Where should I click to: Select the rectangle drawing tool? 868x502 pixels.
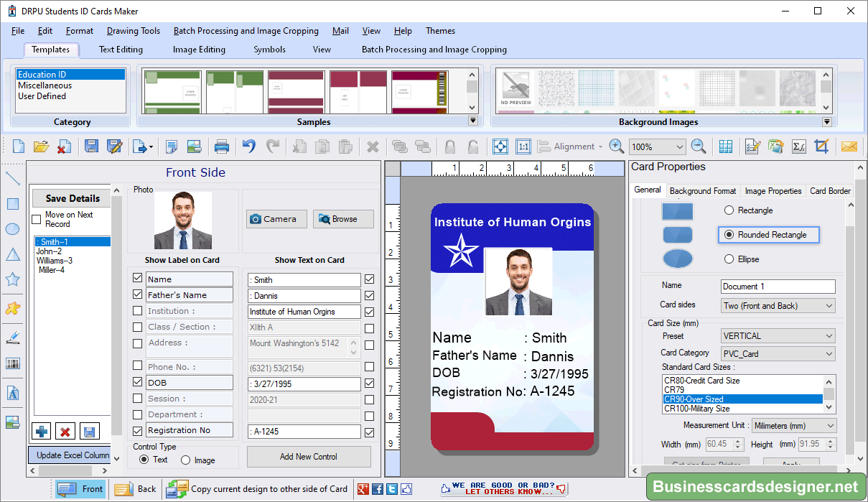[x=12, y=204]
